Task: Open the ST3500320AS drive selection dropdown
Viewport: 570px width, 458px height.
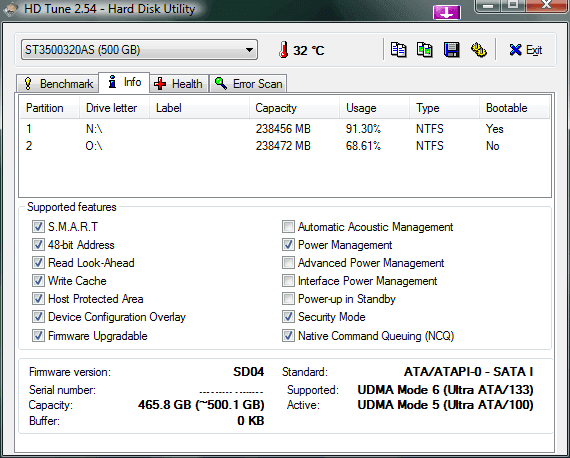Action: click(x=140, y=50)
